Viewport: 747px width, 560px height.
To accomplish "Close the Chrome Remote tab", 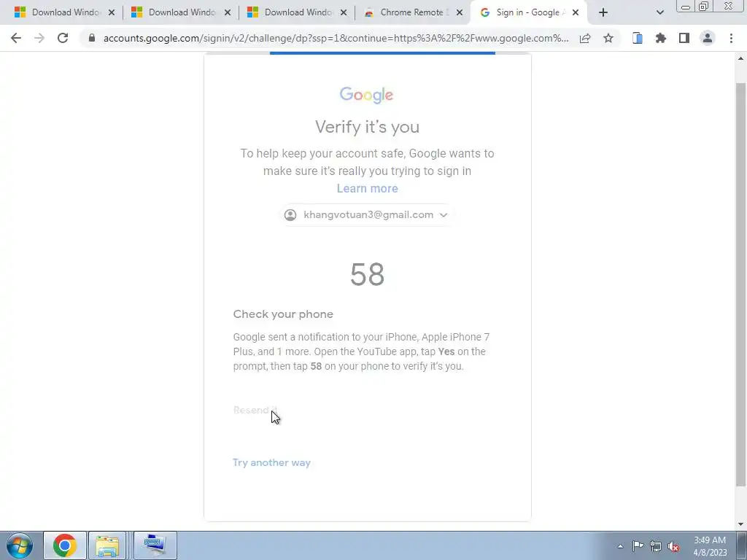I will coord(460,13).
